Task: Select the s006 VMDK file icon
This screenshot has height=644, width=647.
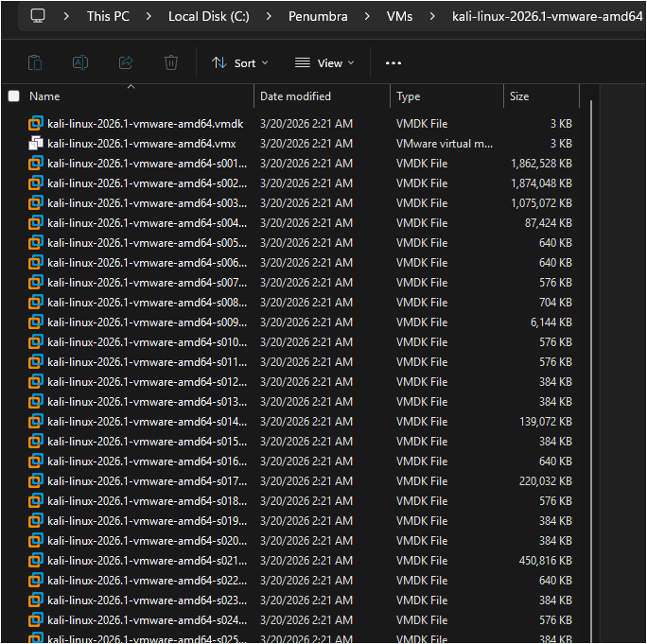Action: 36,262
